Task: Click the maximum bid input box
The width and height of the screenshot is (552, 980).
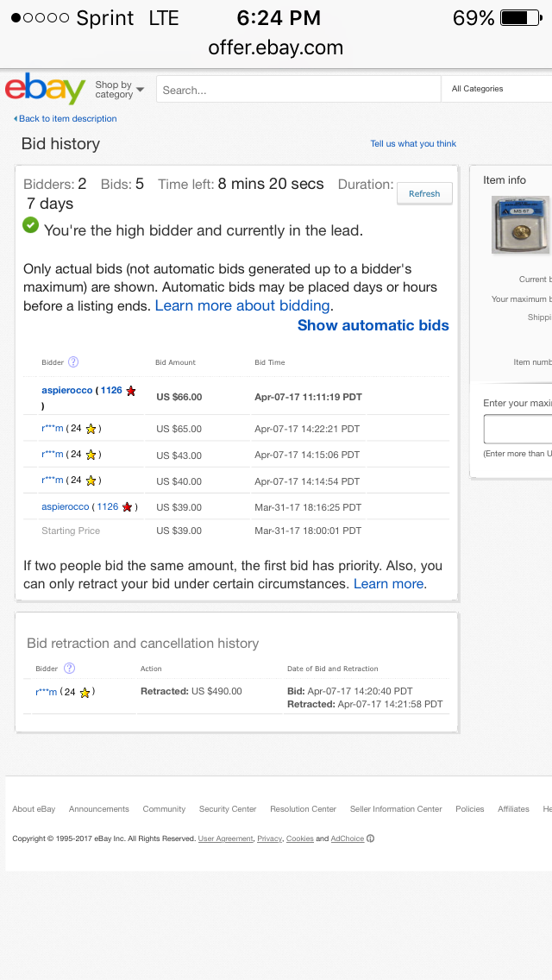Action: click(x=517, y=429)
